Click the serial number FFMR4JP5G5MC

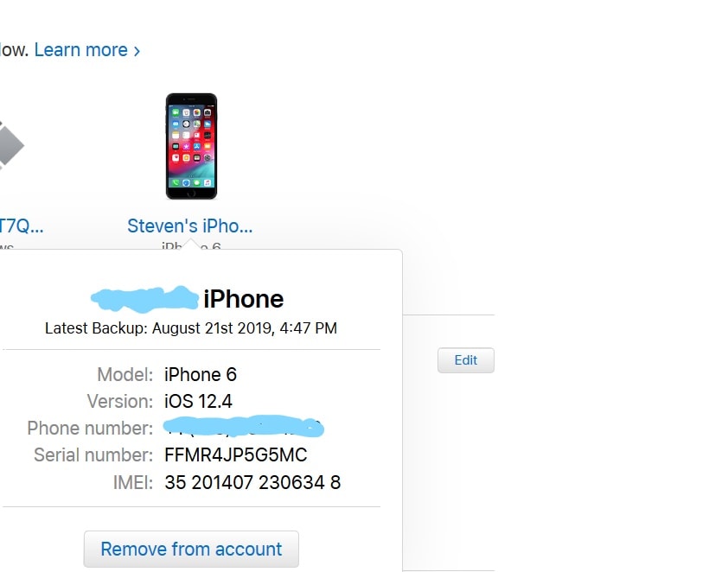[x=236, y=455]
